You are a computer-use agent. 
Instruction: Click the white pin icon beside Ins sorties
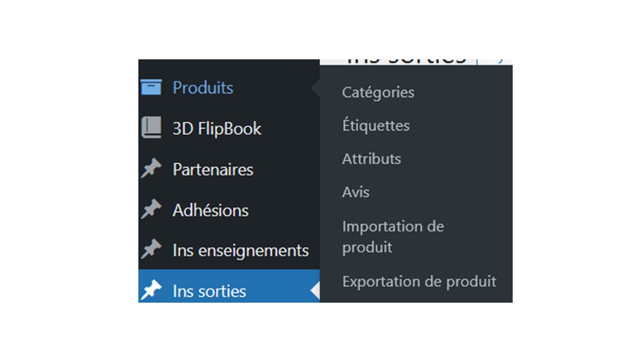point(151,291)
